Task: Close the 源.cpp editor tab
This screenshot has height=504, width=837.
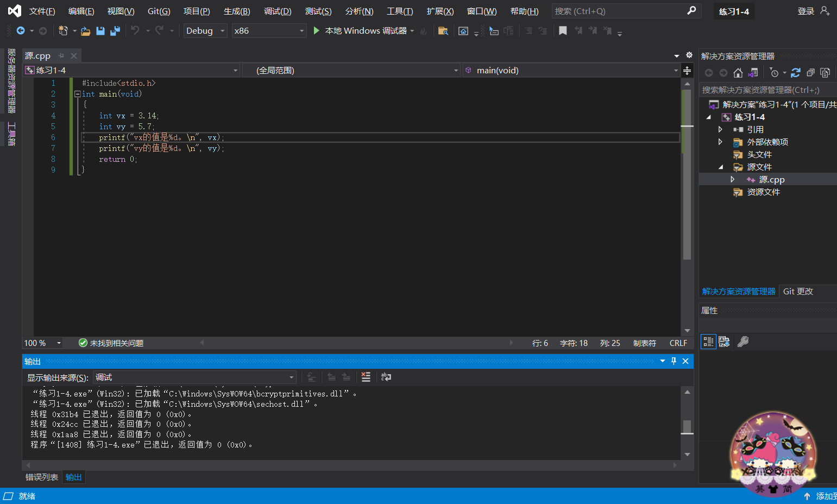Action: pyautogui.click(x=74, y=55)
